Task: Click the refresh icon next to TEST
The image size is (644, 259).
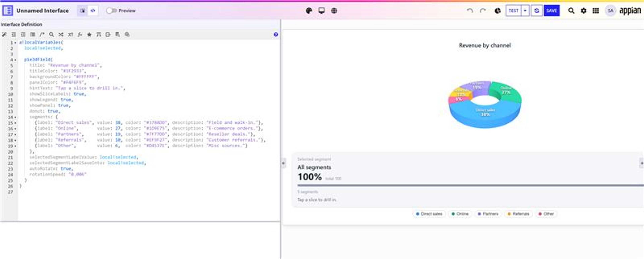Action: click(x=536, y=11)
